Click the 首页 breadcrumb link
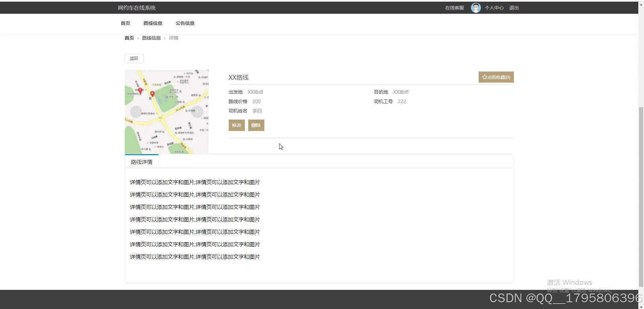644x309 pixels. pyautogui.click(x=129, y=38)
